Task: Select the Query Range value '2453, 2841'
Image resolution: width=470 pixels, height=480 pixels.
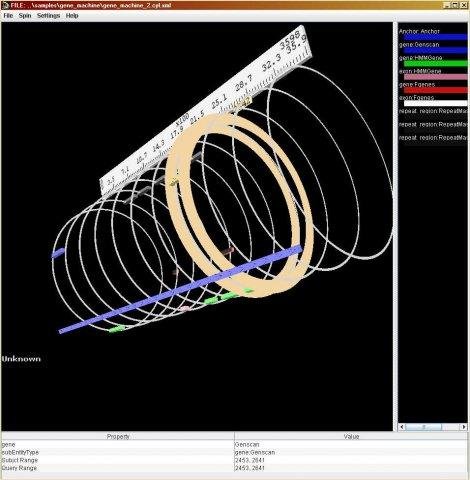Action: coord(351,468)
